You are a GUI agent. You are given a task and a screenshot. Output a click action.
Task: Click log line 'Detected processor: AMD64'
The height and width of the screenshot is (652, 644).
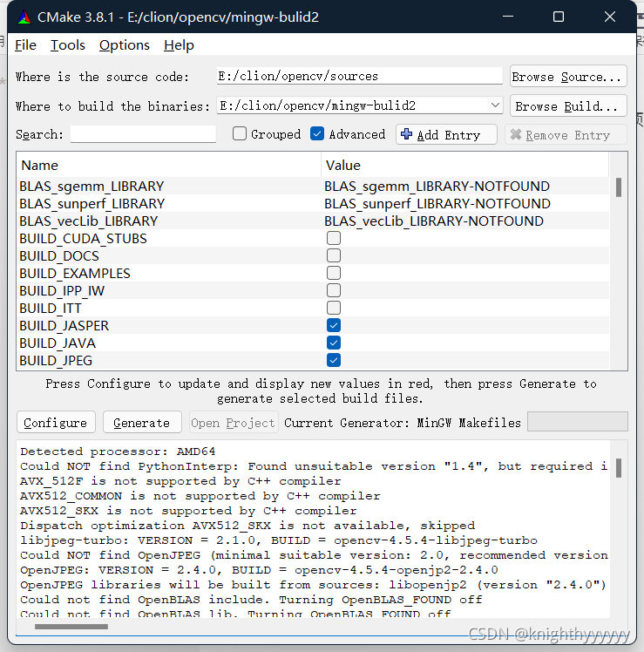pos(118,452)
